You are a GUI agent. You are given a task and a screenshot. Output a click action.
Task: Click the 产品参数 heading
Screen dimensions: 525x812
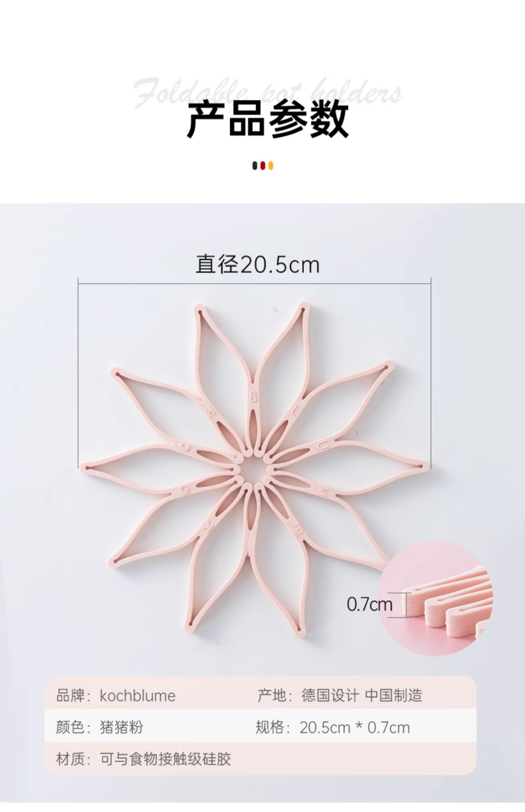(x=268, y=119)
